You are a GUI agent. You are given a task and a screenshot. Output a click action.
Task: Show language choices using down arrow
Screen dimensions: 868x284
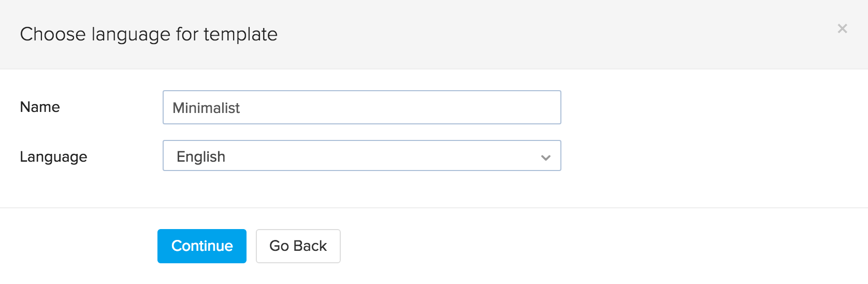tap(545, 158)
